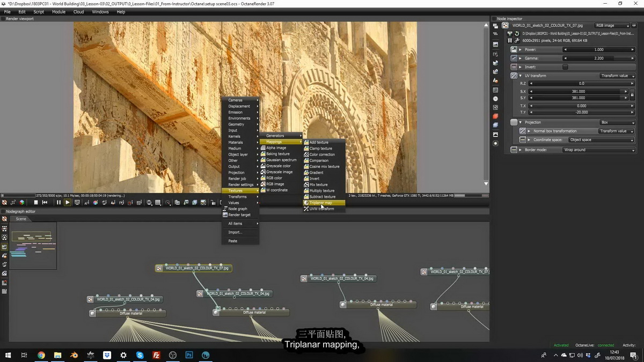Expand the Power parameter
Screen dimensions: 644x362
[520, 49]
